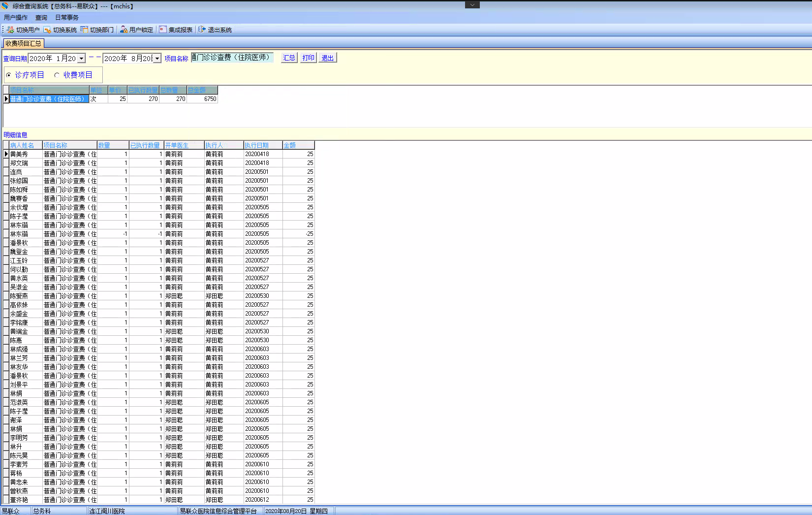Click the 总金额 column header
The height and width of the screenshot is (515, 812).
tap(202, 90)
